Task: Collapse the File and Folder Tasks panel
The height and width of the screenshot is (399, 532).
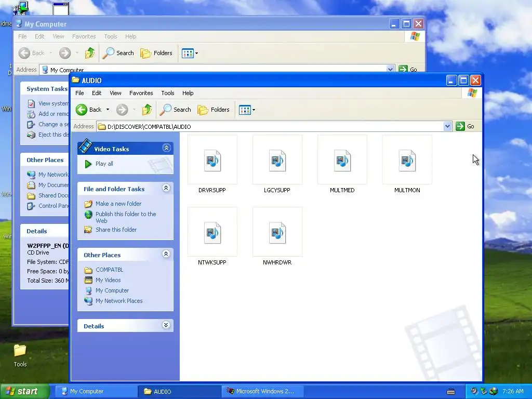Action: point(166,188)
